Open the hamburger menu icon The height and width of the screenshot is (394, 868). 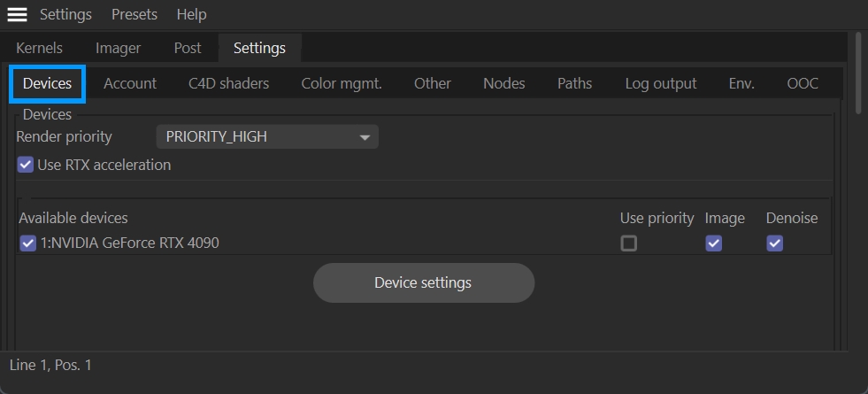click(x=17, y=15)
